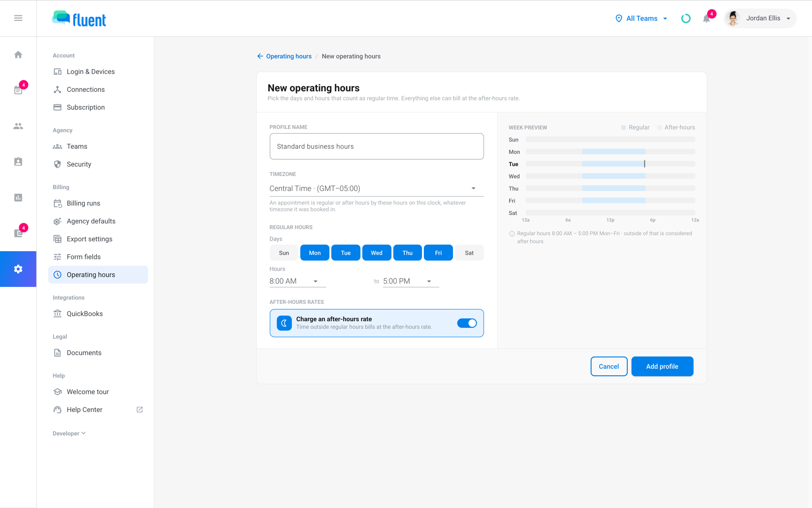The image size is (812, 508).
Task: Toggle the Thu day chip
Action: click(x=407, y=253)
